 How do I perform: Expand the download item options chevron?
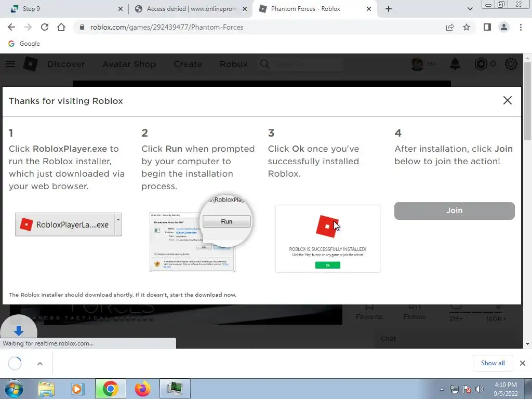point(39,364)
